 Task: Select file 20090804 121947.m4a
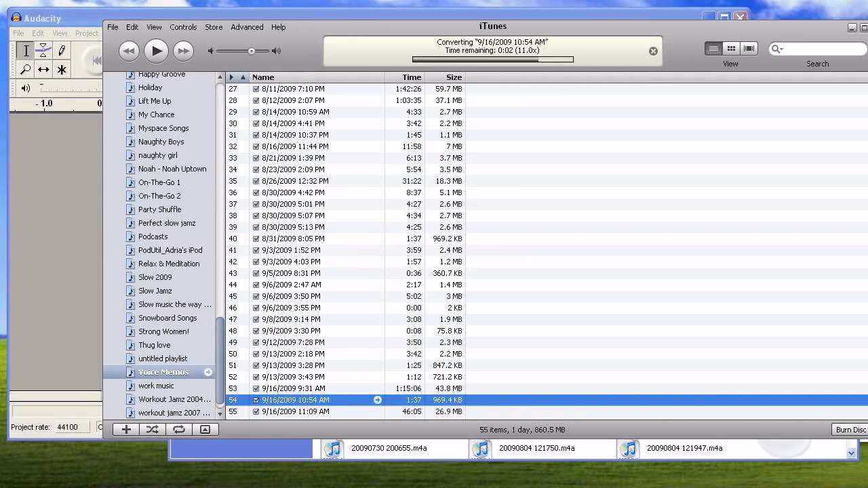pos(684,448)
